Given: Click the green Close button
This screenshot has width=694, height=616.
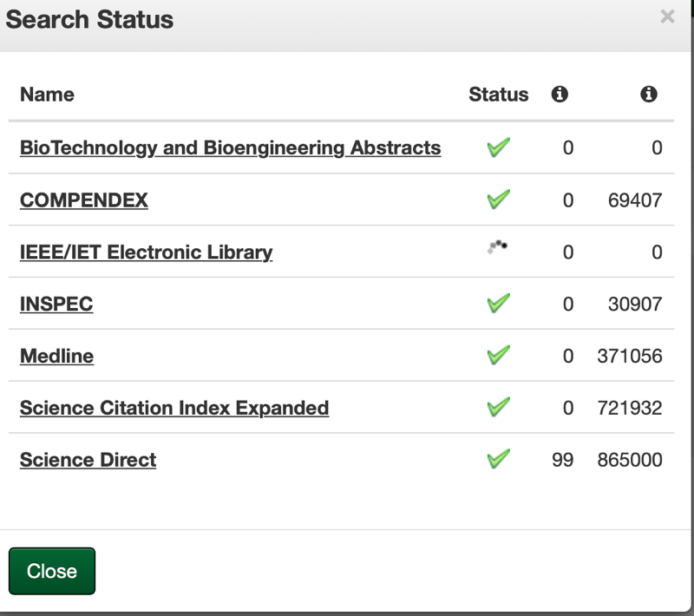Looking at the screenshot, I should [x=52, y=571].
